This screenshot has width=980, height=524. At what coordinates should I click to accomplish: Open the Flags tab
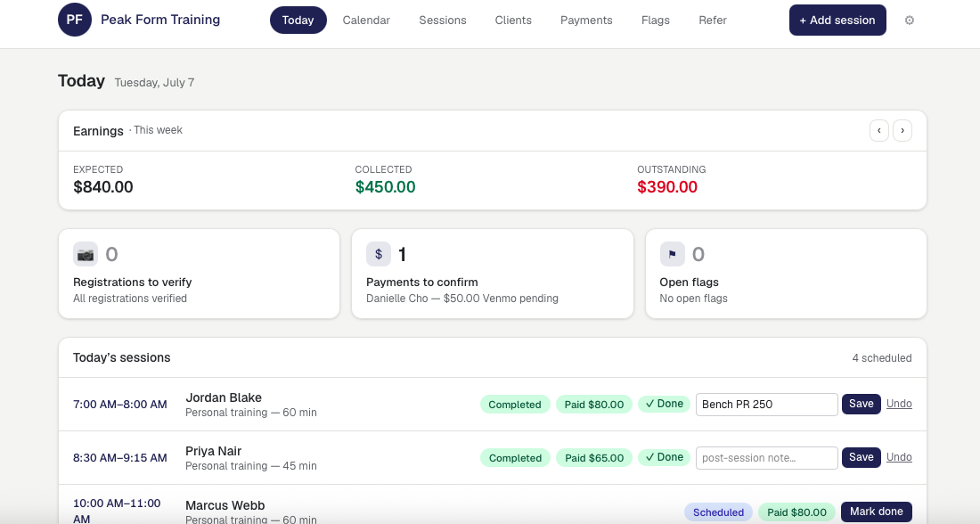point(656,20)
